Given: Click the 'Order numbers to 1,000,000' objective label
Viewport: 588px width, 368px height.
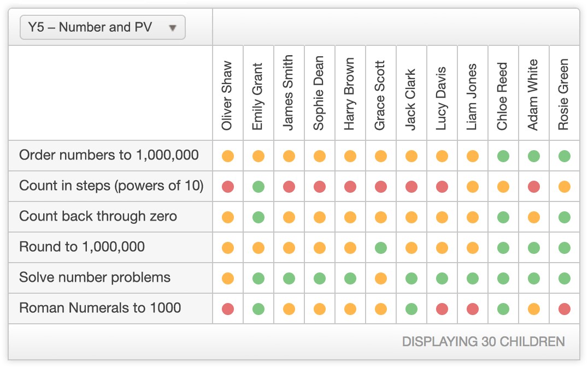Looking at the screenshot, I should point(109,155).
